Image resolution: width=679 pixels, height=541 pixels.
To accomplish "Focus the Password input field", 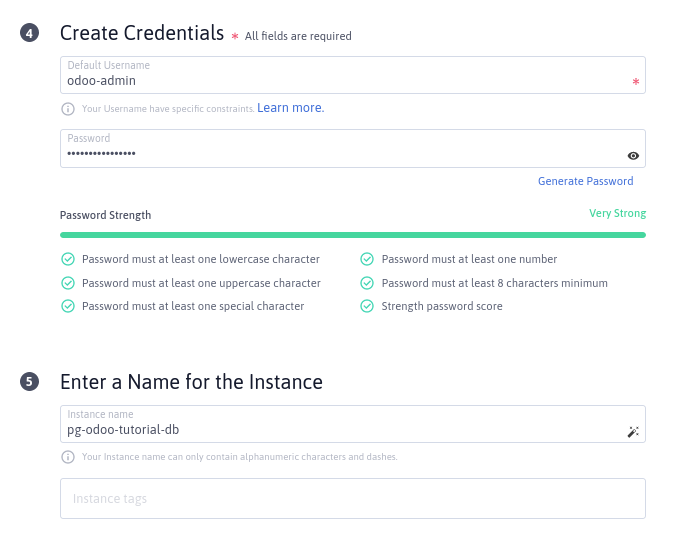I will coord(330,154).
